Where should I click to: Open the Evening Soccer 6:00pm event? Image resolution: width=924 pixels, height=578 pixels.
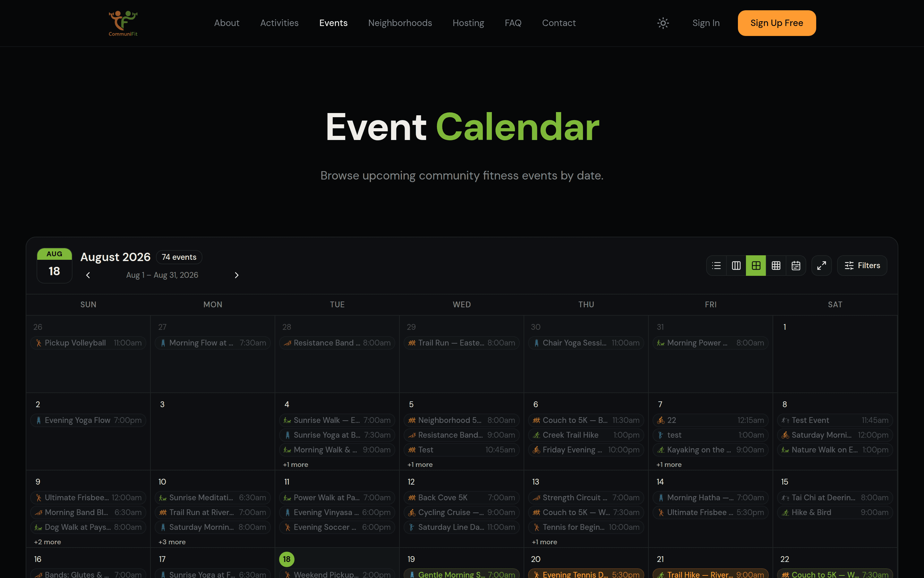point(337,527)
